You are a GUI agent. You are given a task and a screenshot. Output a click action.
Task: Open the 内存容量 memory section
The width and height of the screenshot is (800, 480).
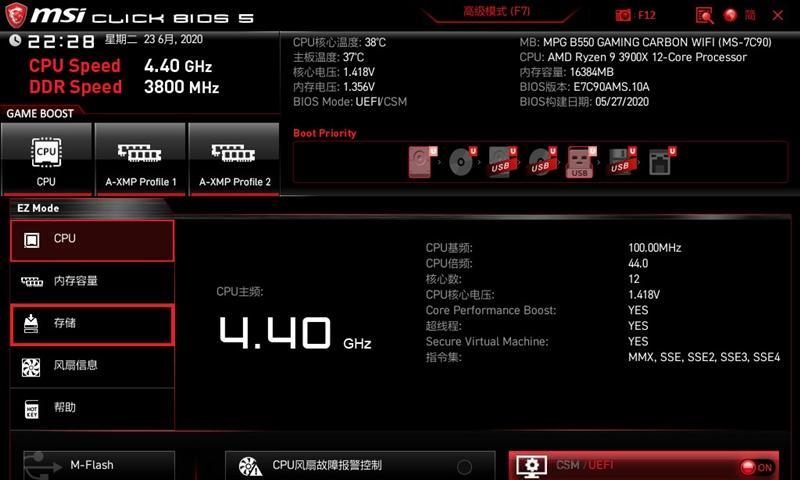(92, 281)
